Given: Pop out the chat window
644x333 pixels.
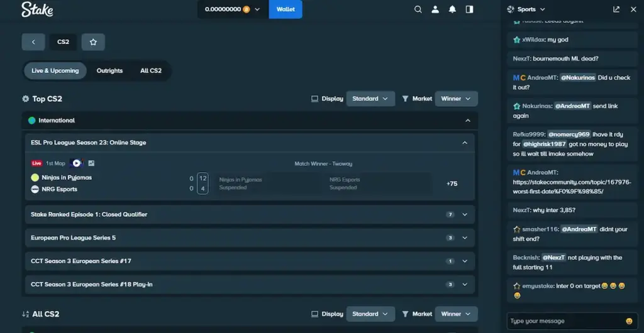Looking at the screenshot, I should tap(616, 9).
